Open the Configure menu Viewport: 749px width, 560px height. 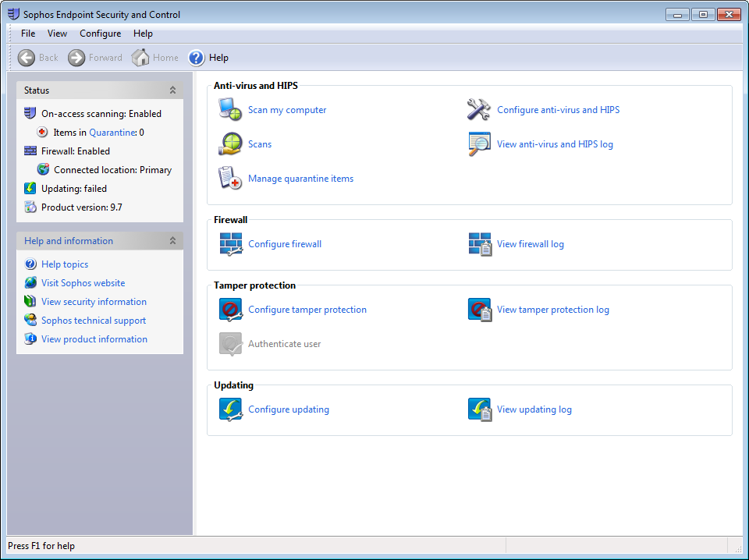[100, 34]
